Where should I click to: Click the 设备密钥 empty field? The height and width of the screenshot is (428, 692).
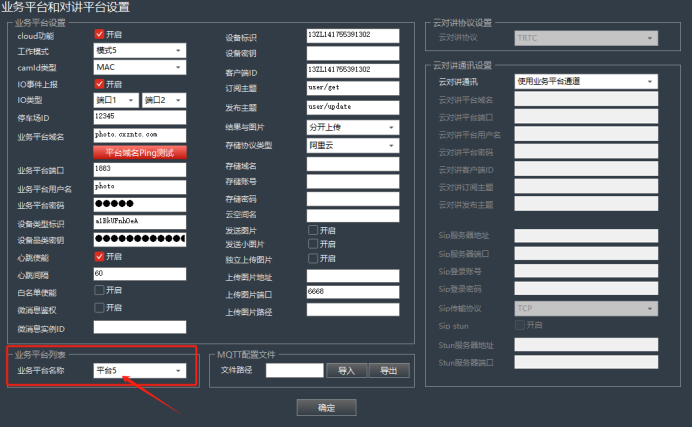(353, 53)
